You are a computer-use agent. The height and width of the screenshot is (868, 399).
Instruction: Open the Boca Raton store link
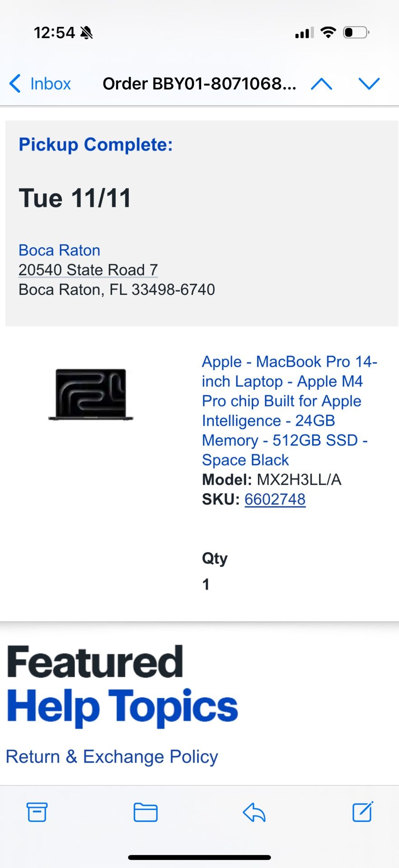(x=59, y=250)
